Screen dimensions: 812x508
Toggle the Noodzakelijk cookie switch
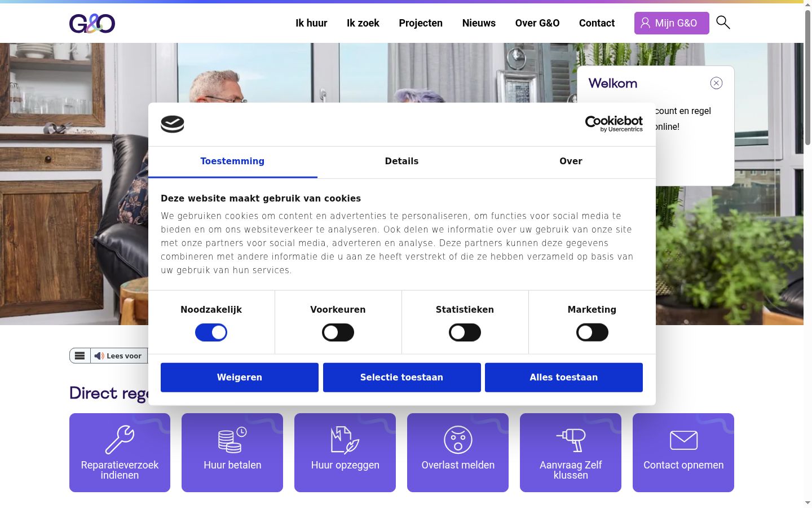pos(211,332)
